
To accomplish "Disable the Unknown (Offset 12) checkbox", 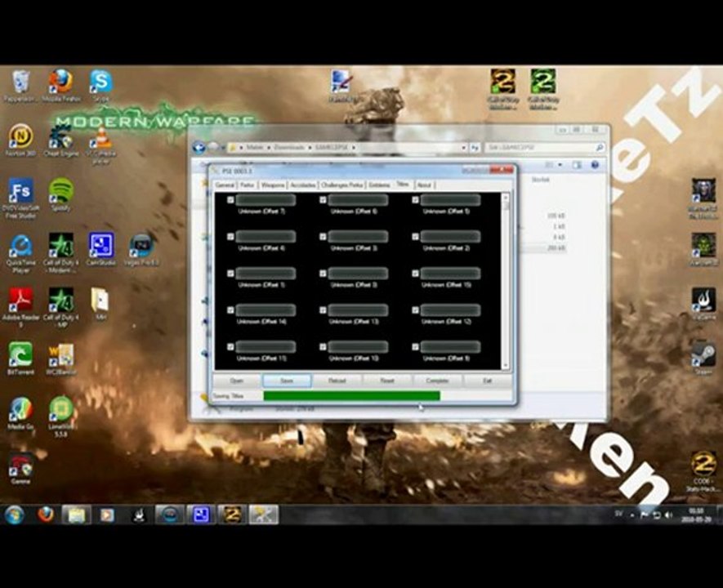I will pyautogui.click(x=415, y=310).
